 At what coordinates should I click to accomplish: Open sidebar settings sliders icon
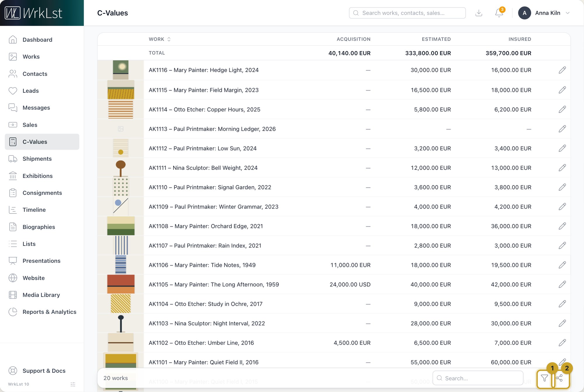point(73,384)
